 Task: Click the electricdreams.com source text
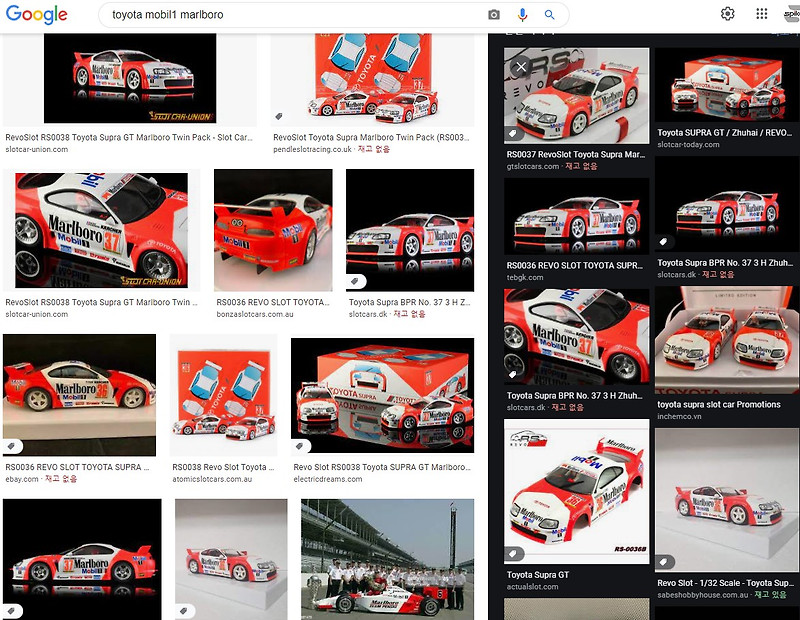coord(328,479)
